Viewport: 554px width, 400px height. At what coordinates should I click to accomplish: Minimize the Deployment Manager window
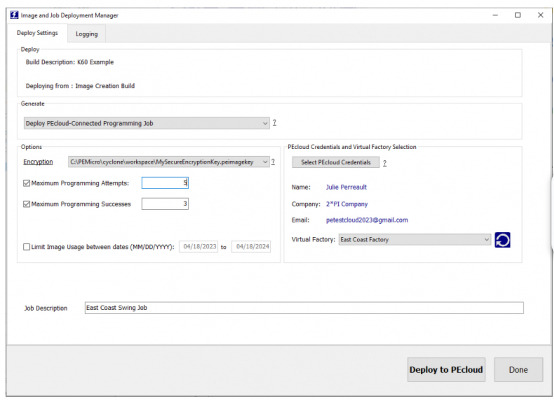click(495, 15)
